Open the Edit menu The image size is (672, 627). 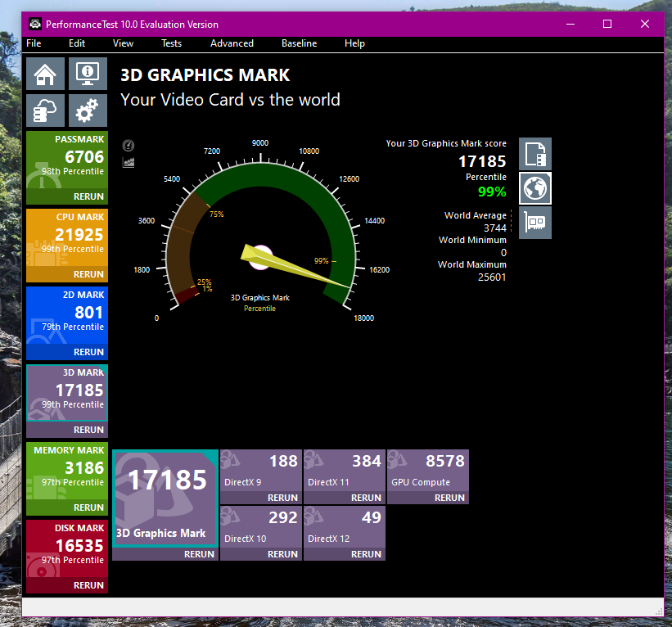pyautogui.click(x=77, y=43)
